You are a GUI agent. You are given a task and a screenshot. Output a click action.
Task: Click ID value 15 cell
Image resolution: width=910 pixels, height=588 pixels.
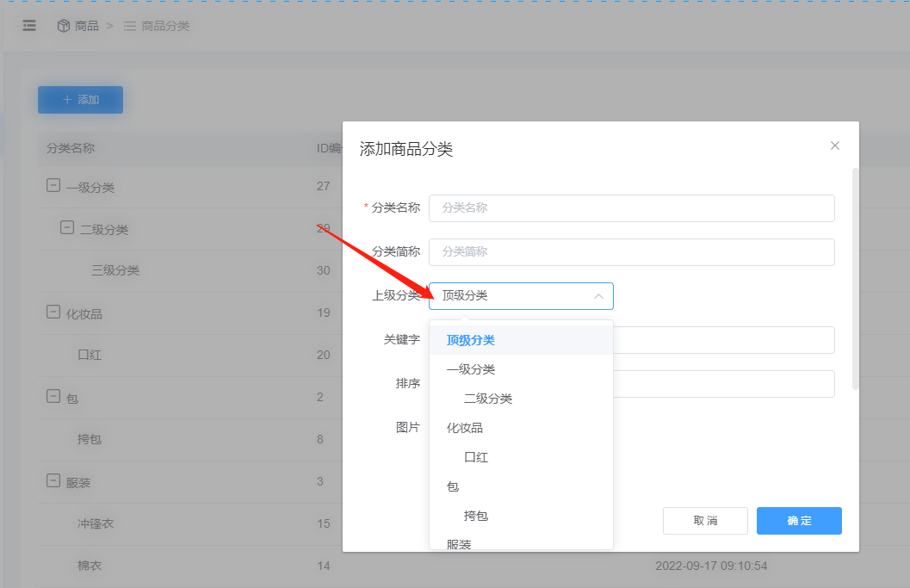323,523
